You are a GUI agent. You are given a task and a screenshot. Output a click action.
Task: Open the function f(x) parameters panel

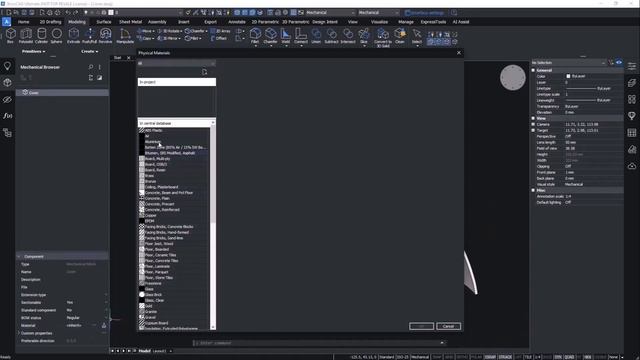click(x=7, y=116)
